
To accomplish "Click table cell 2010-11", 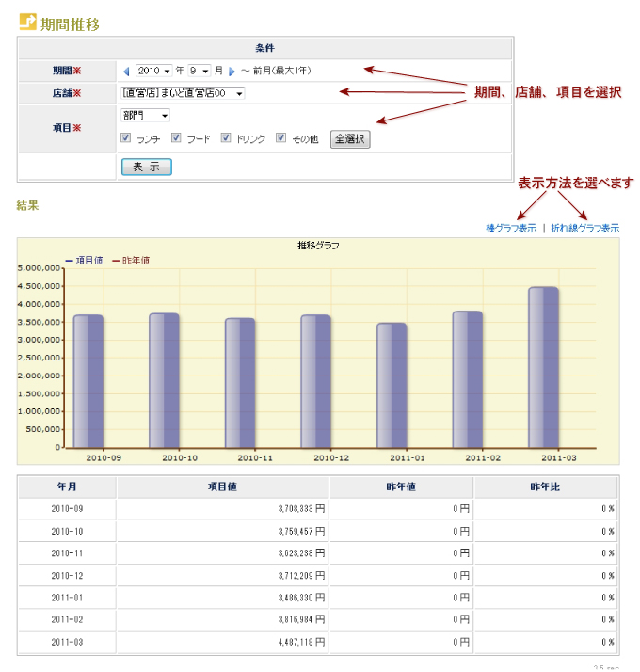I will 67,553.
